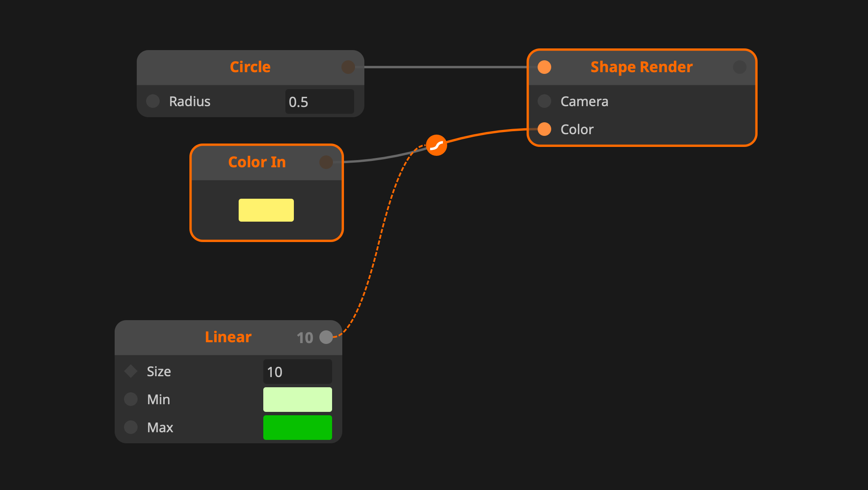Click the Max input port
Image resolution: width=868 pixels, height=490 pixels.
131,427
